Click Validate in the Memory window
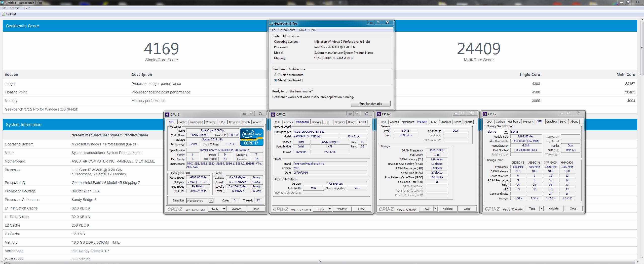The width and height of the screenshot is (644, 264). point(448,209)
